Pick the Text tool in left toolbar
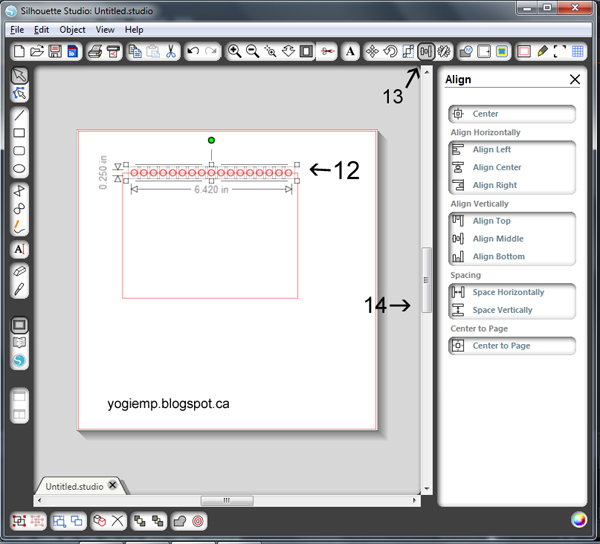This screenshot has height=544, width=600. point(19,248)
